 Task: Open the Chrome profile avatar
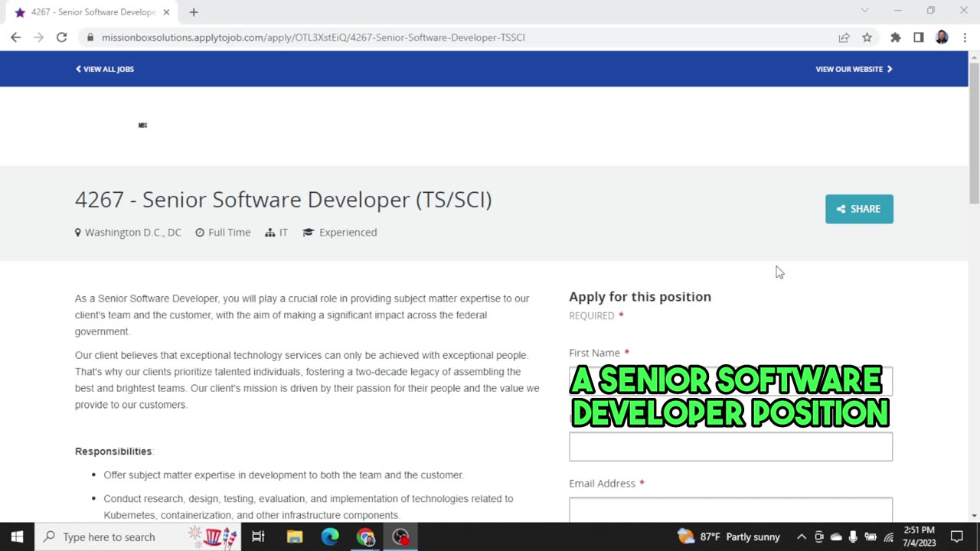(x=942, y=37)
